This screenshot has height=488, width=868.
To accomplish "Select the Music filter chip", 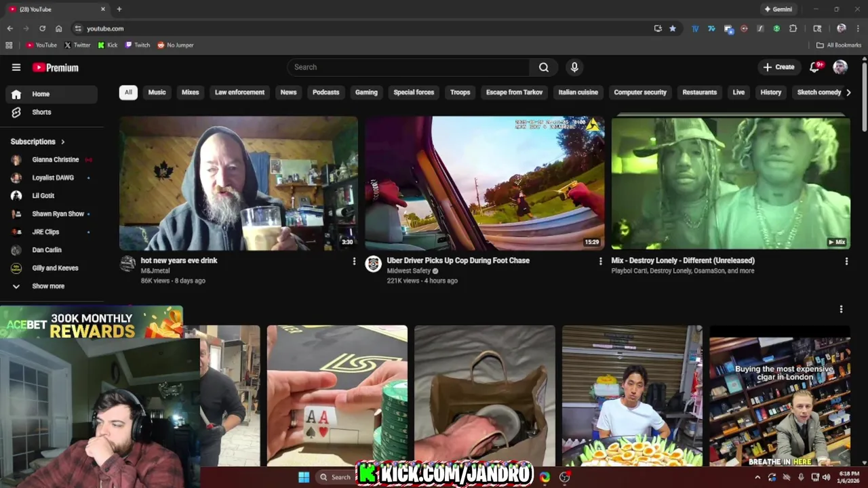I will [x=157, y=92].
